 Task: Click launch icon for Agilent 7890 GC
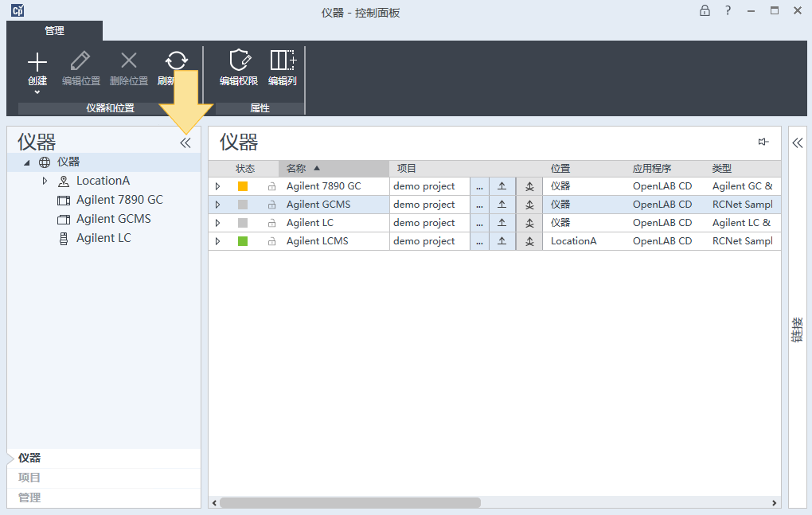[502, 186]
